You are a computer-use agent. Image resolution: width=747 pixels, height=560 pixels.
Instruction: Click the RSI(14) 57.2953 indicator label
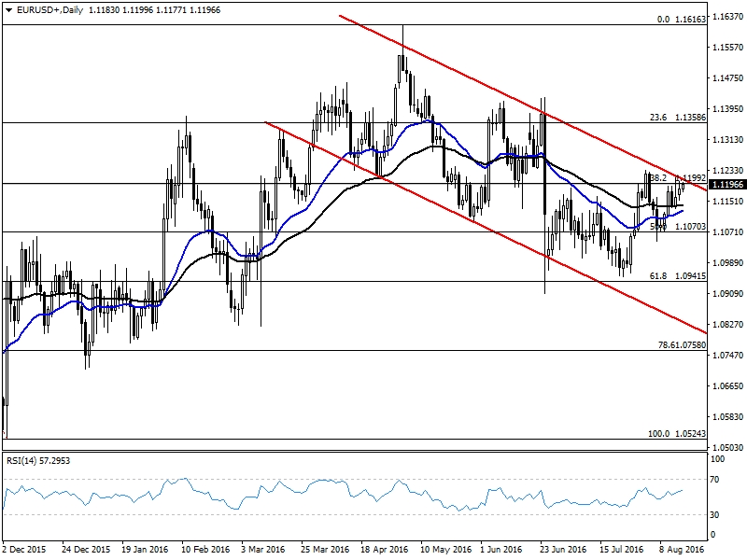click(x=38, y=460)
